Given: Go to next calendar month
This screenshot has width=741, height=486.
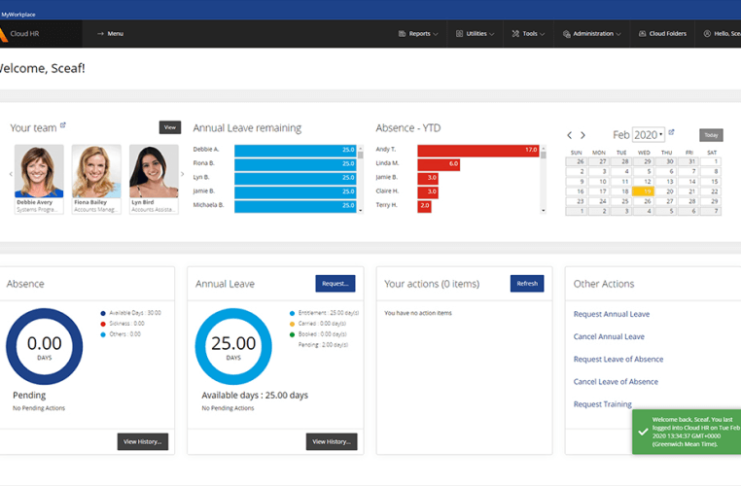Looking at the screenshot, I should click(583, 135).
